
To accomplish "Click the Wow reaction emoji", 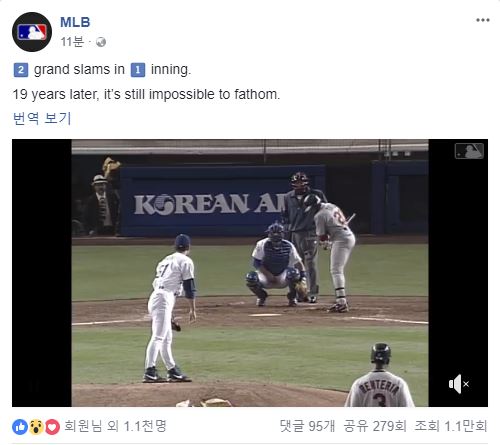I will pos(36,427).
